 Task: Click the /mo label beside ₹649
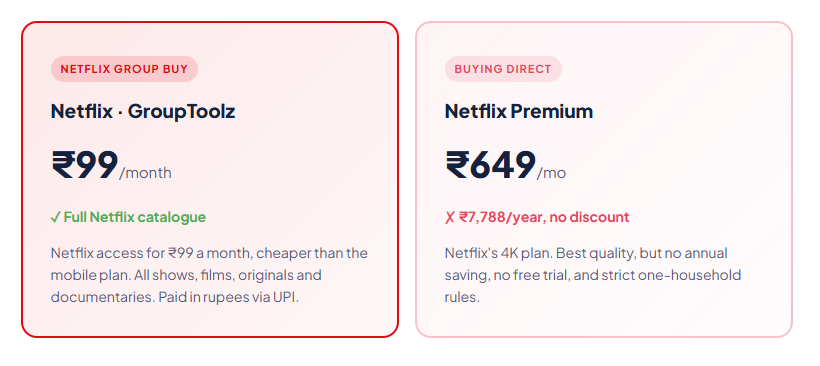551,173
